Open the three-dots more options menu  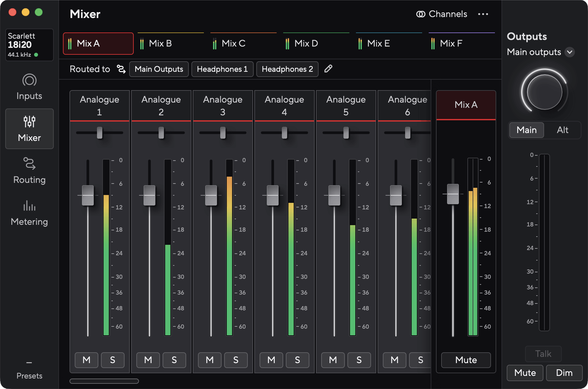tap(483, 14)
